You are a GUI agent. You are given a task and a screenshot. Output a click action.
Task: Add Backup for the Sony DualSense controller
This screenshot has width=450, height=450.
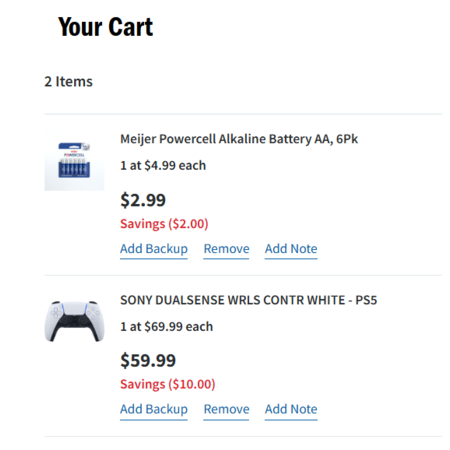(154, 409)
